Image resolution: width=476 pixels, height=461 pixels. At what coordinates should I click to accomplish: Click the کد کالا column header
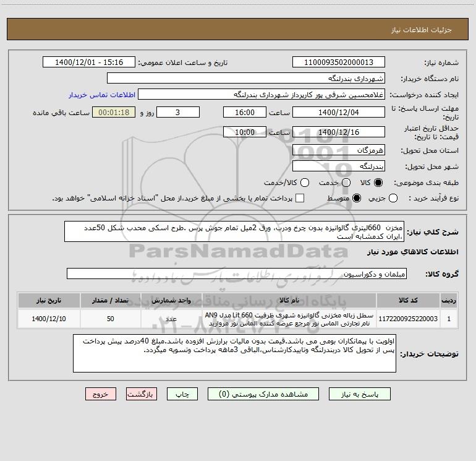tap(408, 300)
